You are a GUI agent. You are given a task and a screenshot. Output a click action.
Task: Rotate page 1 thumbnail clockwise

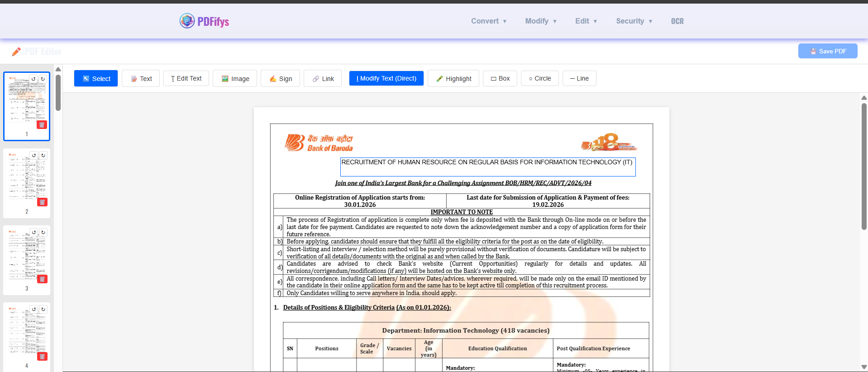click(43, 79)
